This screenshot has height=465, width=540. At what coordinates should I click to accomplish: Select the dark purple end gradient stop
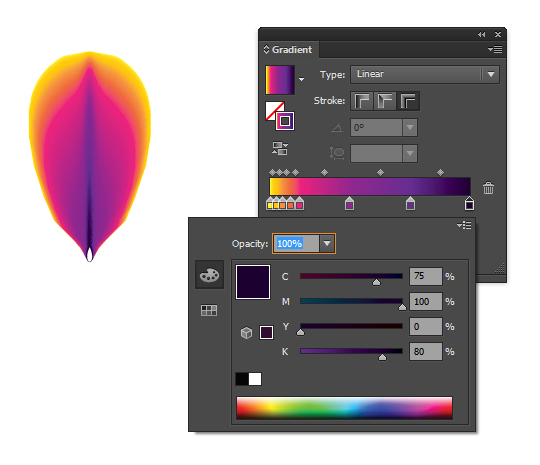(x=469, y=203)
